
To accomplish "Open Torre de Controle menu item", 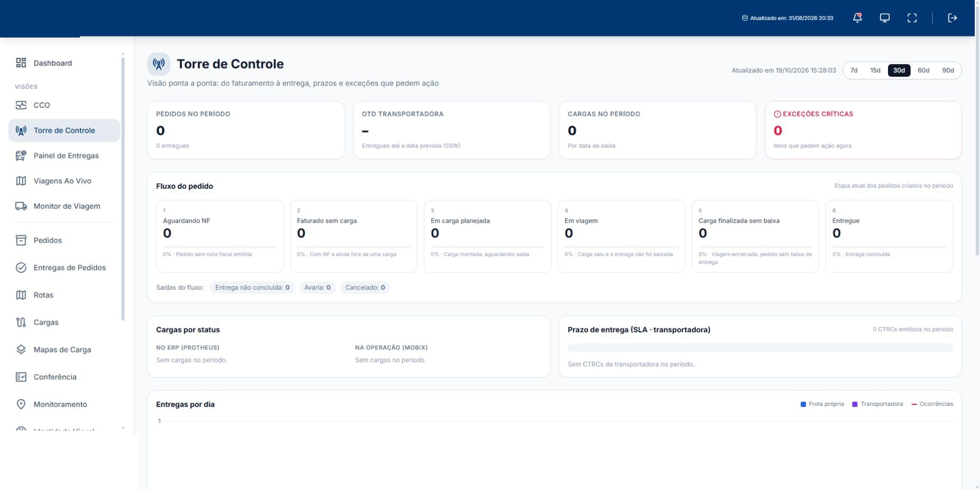I will point(64,131).
